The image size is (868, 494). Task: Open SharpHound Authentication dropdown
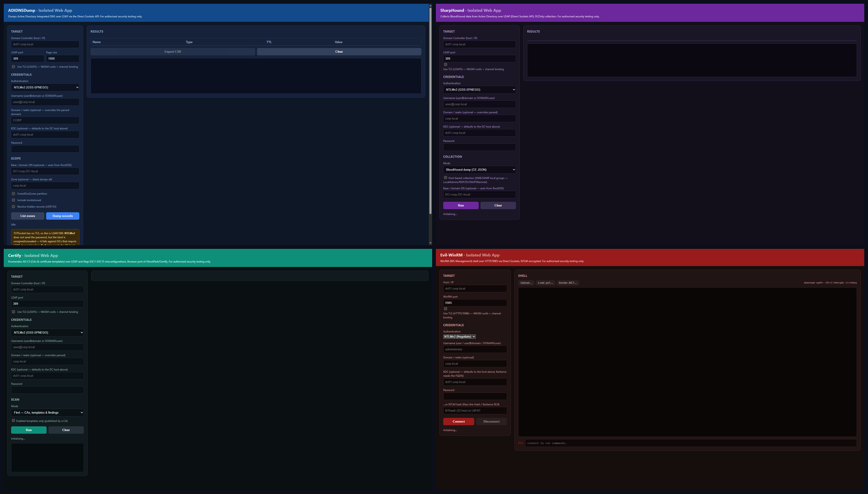(x=479, y=89)
